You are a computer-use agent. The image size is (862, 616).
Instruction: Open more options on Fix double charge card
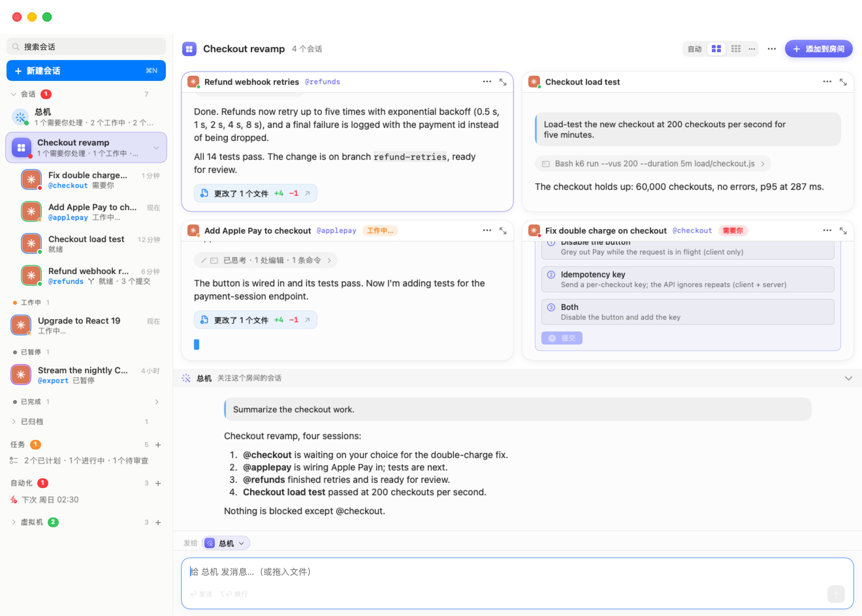point(827,230)
